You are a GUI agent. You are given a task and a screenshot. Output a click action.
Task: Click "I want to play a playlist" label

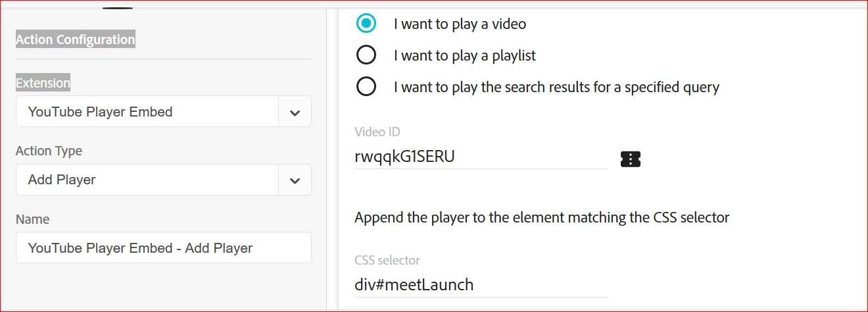click(465, 56)
